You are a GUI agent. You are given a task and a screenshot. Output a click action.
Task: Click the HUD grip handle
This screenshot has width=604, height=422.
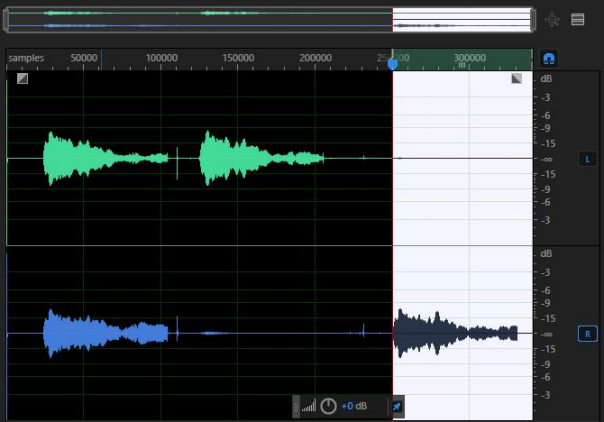[x=296, y=406]
